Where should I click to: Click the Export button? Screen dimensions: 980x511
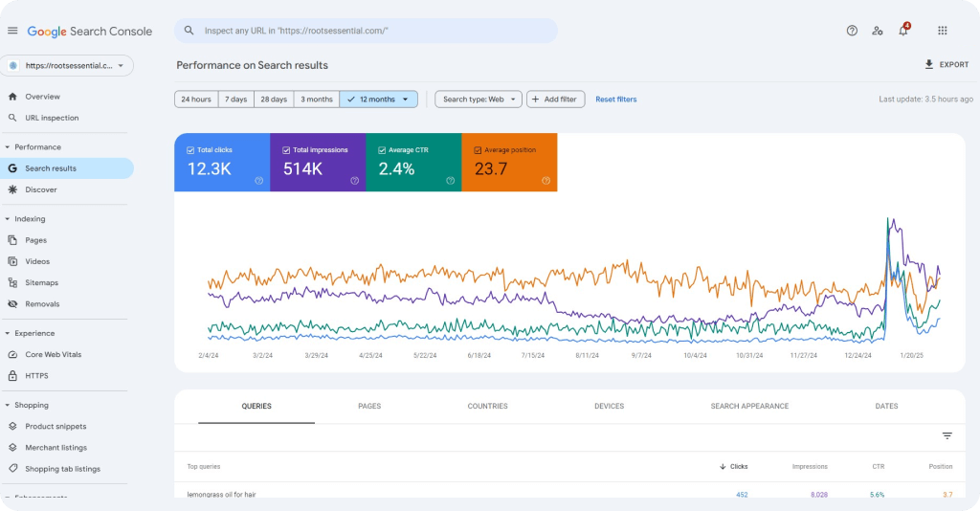pyautogui.click(x=946, y=65)
